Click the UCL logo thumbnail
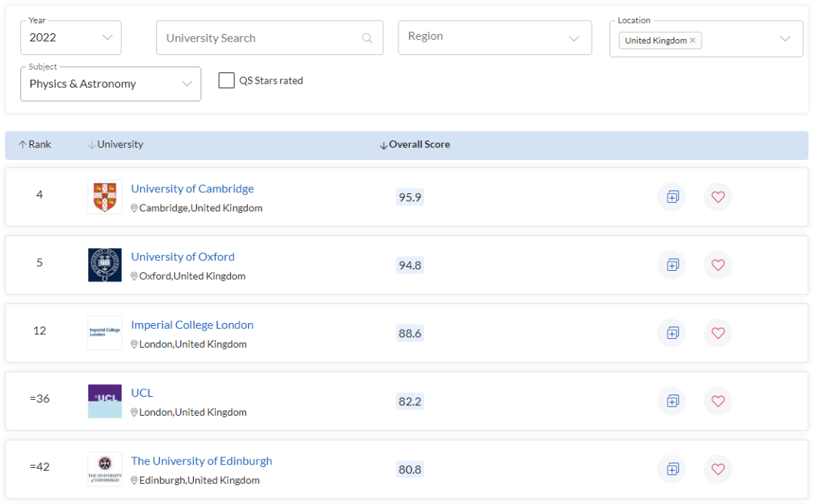Screen dimensions: 815x504 point(104,401)
